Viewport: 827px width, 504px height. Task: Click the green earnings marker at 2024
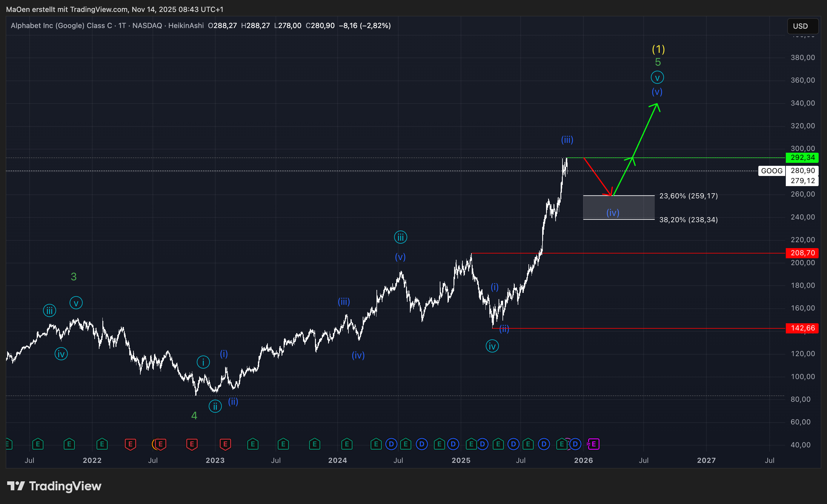347,444
